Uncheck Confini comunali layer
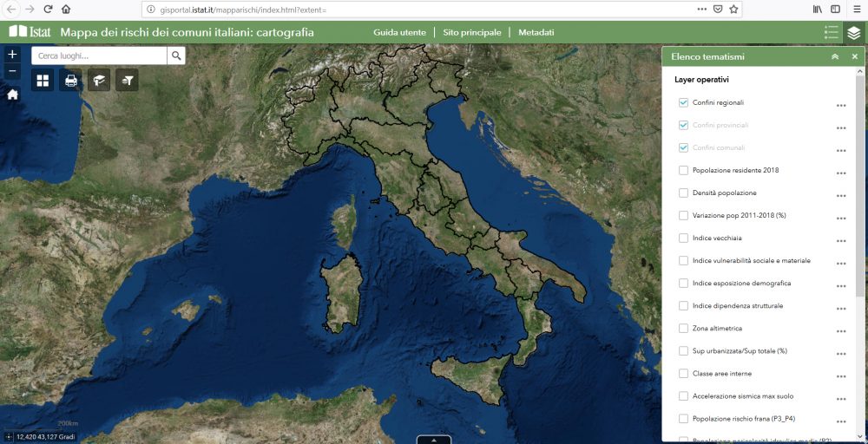Image resolution: width=868 pixels, height=444 pixels. [683, 147]
